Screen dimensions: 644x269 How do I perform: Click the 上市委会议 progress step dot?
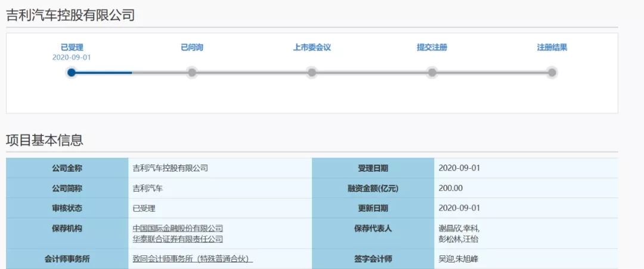[312, 73]
